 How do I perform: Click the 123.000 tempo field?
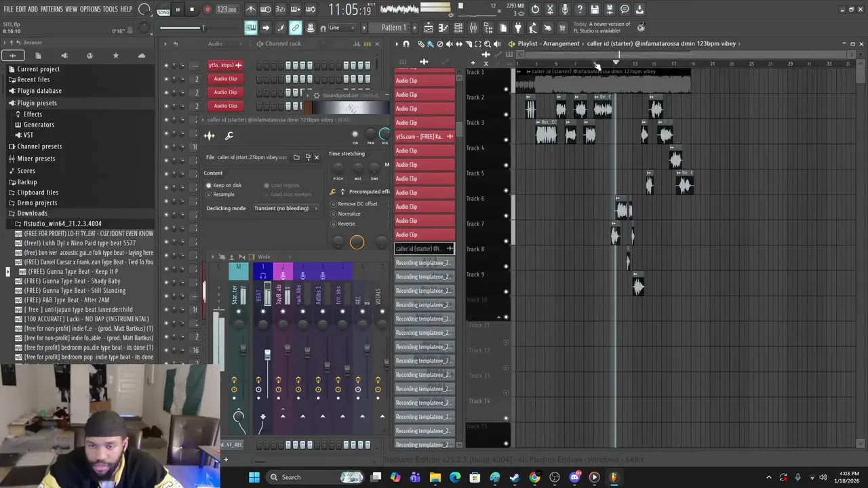coord(226,10)
